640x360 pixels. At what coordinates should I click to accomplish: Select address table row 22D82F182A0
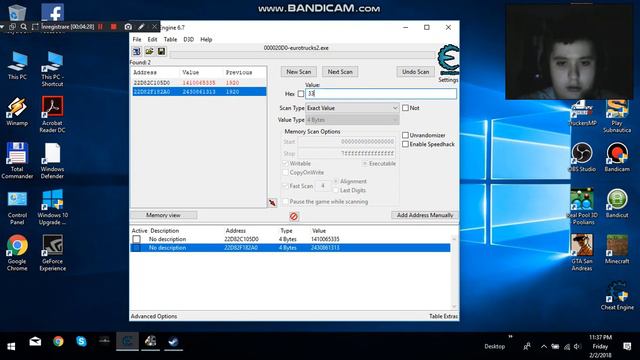point(290,248)
